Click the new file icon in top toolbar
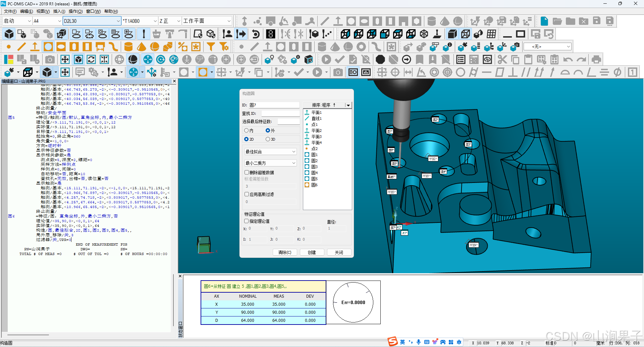Screen dimensions: 644x347 click(x=544, y=21)
